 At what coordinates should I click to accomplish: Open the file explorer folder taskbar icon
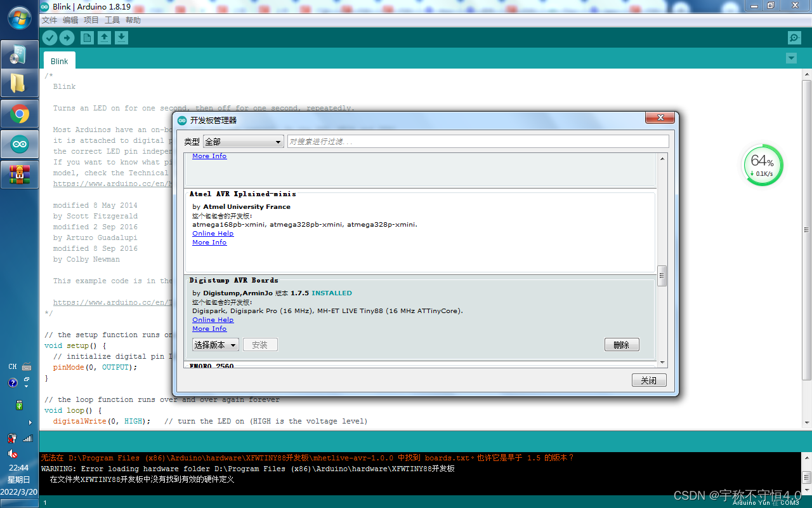tap(19, 83)
